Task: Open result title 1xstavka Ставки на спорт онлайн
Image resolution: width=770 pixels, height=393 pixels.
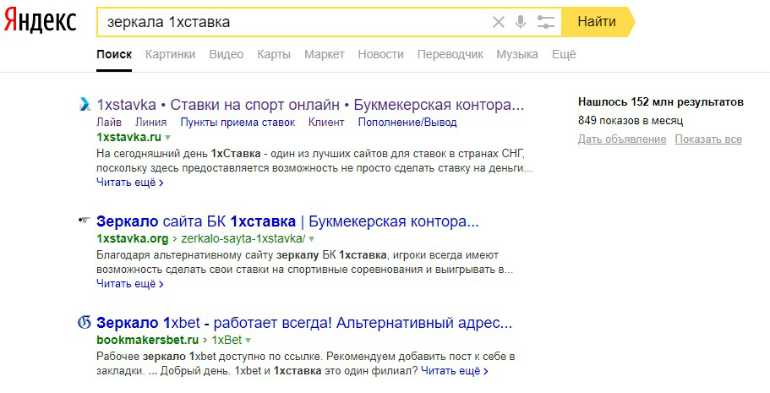Action: (310, 105)
